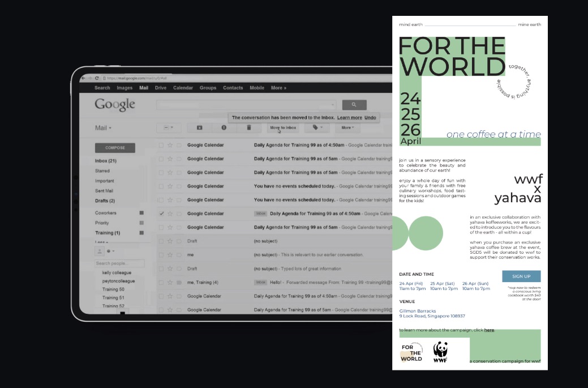Click the magnifier search button
This screenshot has width=588, height=388.
354,105
